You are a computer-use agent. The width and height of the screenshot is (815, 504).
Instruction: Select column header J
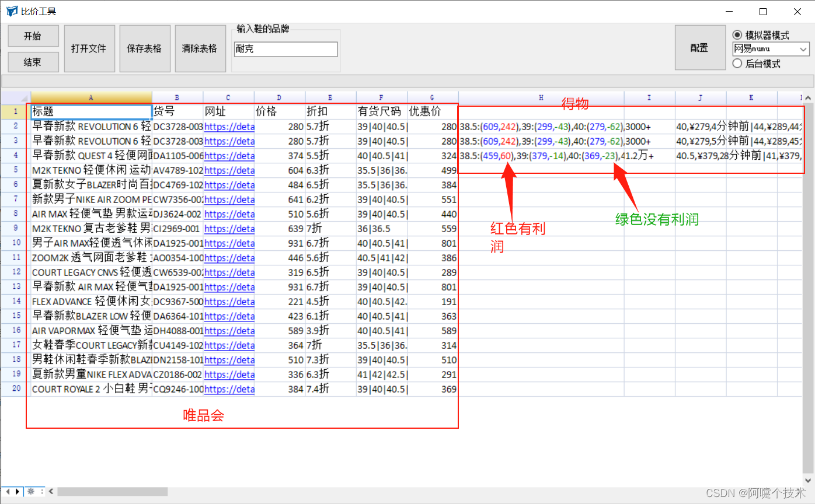click(701, 97)
